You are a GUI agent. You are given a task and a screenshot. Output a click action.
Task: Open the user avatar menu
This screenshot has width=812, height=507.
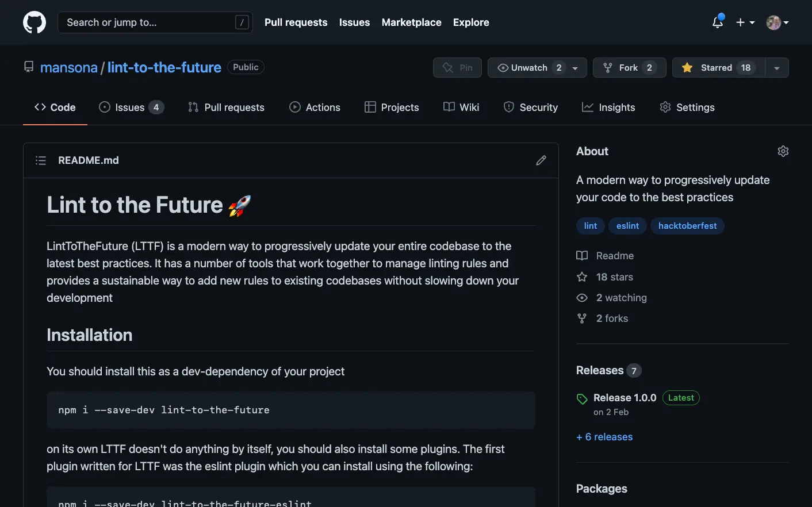pos(777,22)
